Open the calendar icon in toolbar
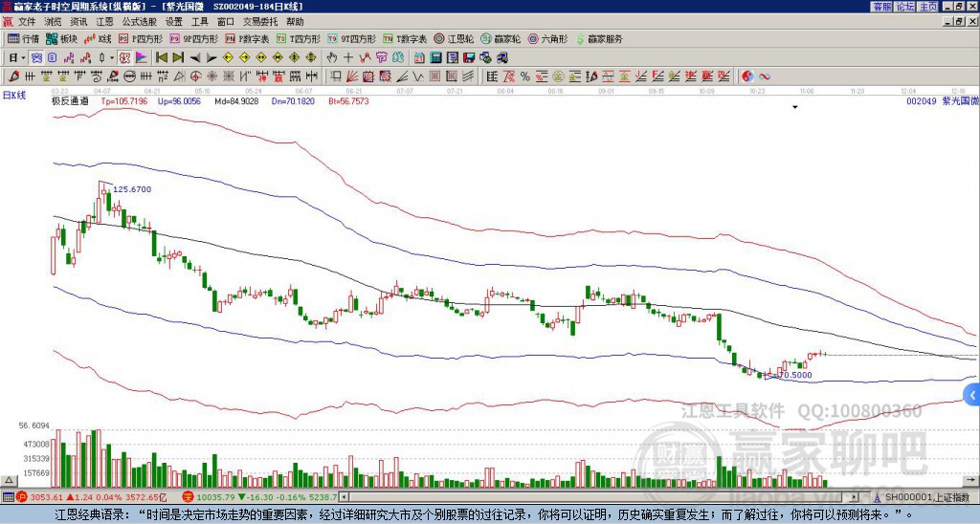This screenshot has height=524, width=980. [x=419, y=57]
